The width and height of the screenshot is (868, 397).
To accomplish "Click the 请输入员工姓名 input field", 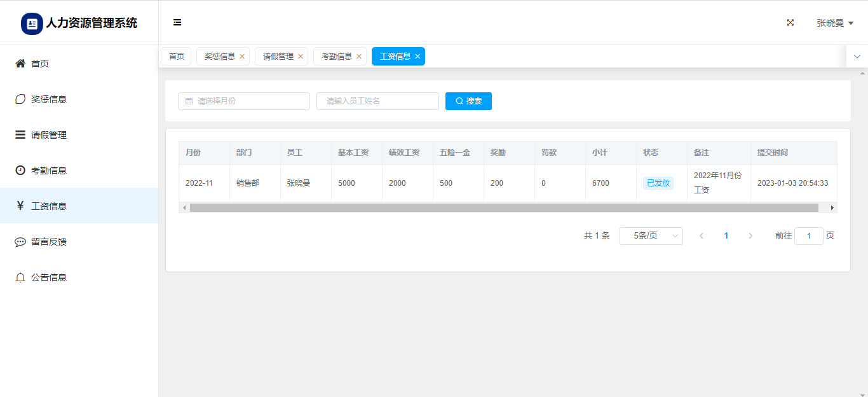I will point(377,101).
